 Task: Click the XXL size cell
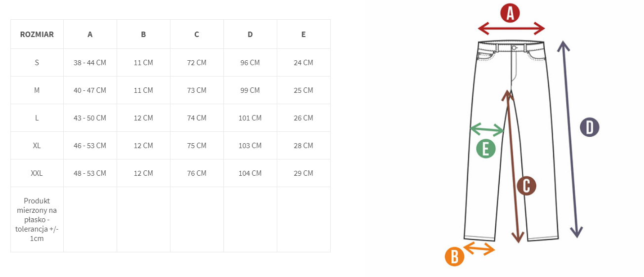pyautogui.click(x=37, y=173)
